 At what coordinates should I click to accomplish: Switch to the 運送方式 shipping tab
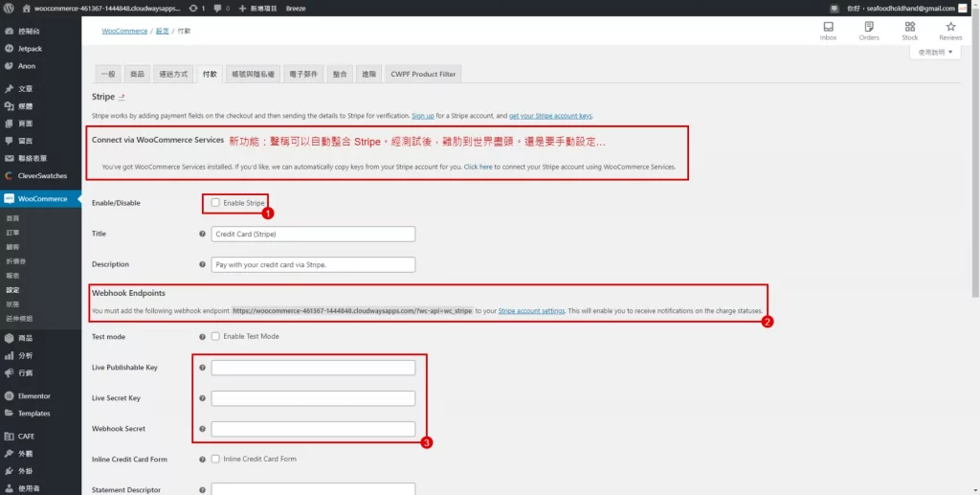point(173,74)
